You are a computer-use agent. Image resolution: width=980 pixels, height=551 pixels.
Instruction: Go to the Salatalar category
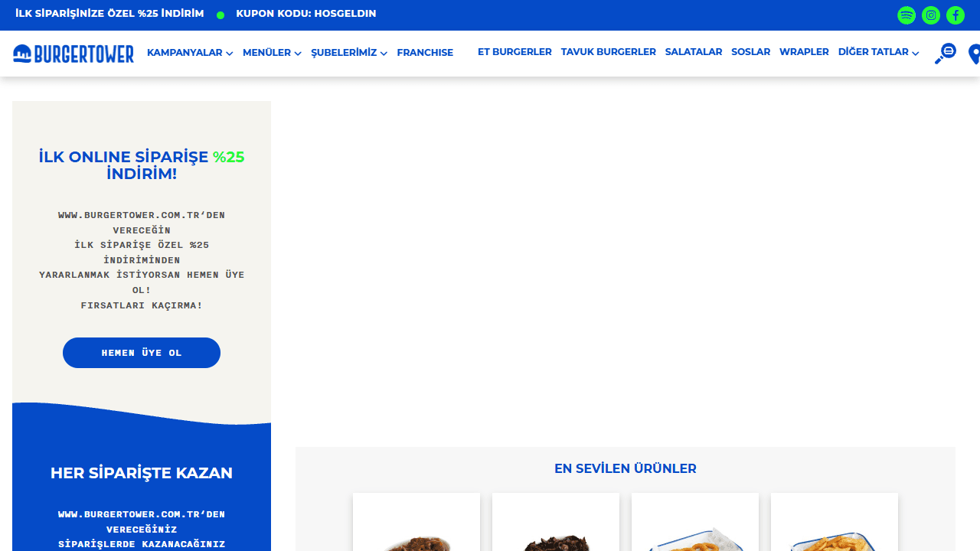click(x=694, y=52)
